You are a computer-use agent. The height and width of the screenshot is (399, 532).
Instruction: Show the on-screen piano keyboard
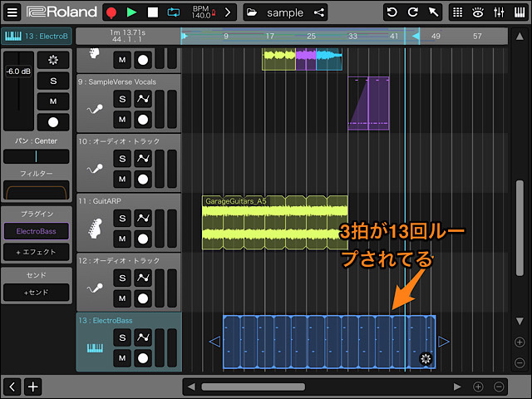[520, 12]
